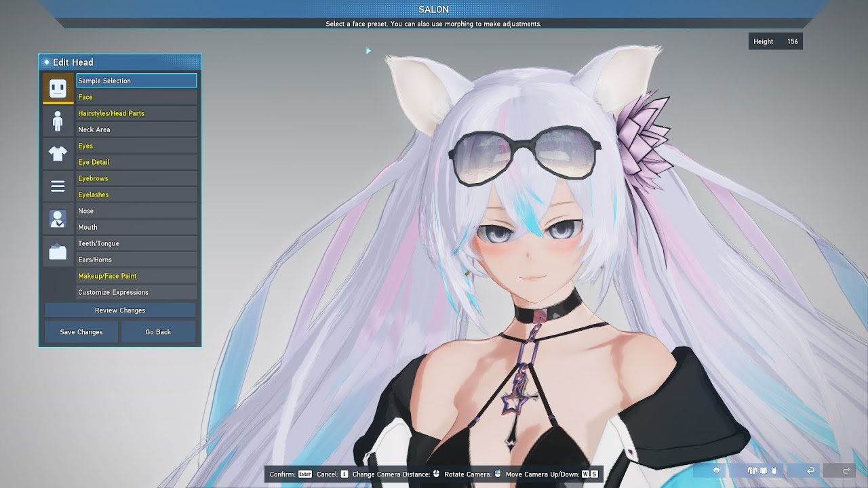Viewport: 868px width, 488px height.
Task: Open the save data box icon
Action: [58, 252]
